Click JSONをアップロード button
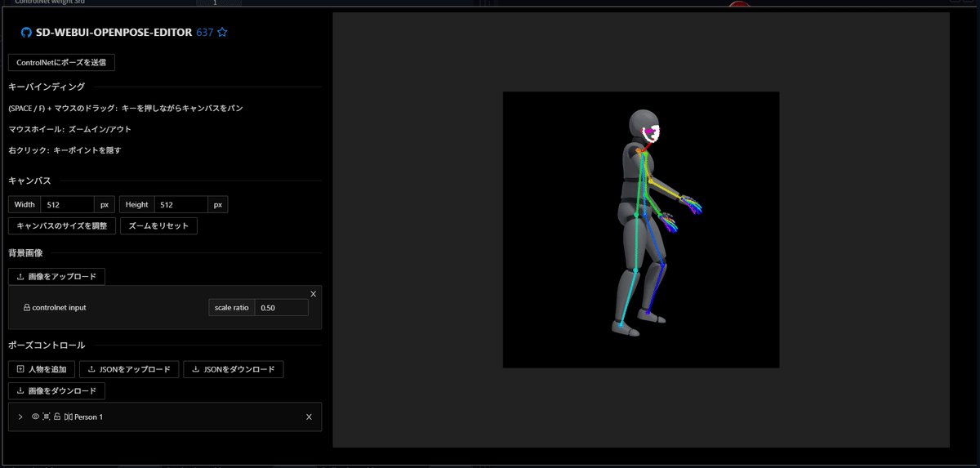 [x=129, y=369]
